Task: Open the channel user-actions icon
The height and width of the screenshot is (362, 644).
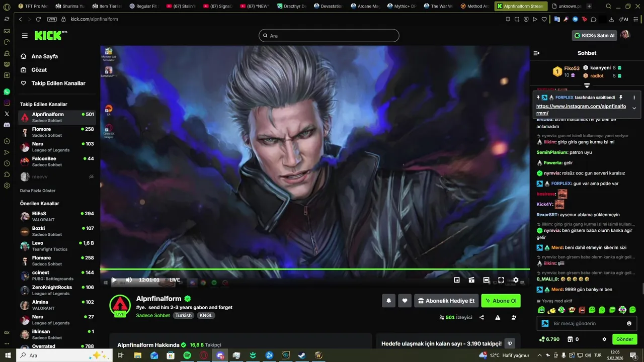Action: pyautogui.click(x=514, y=318)
